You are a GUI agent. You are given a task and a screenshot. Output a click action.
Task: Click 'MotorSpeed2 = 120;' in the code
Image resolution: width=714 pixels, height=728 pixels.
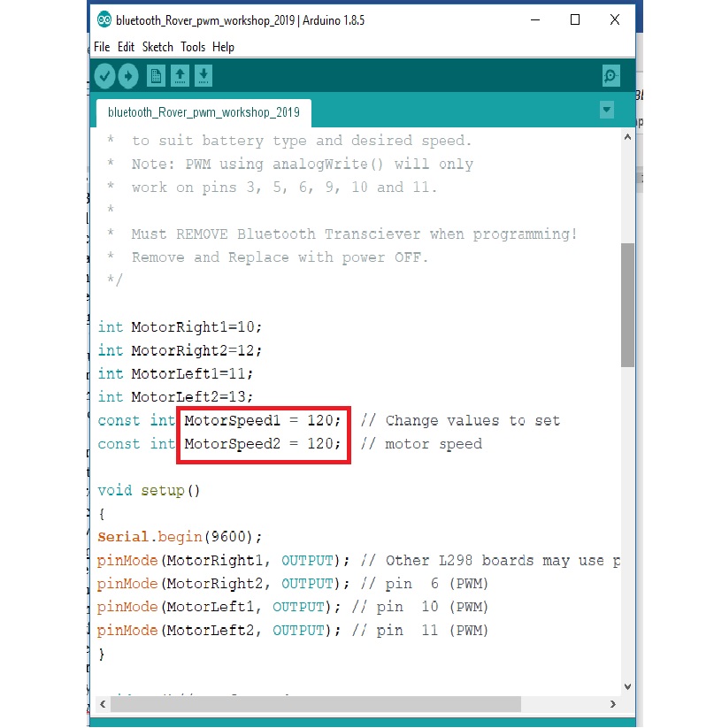tap(263, 444)
